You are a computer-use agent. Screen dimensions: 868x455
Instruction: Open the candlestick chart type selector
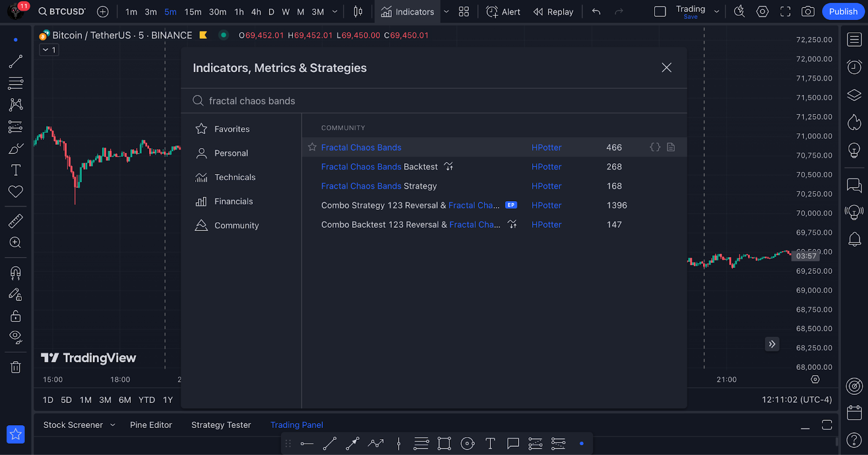(358, 11)
